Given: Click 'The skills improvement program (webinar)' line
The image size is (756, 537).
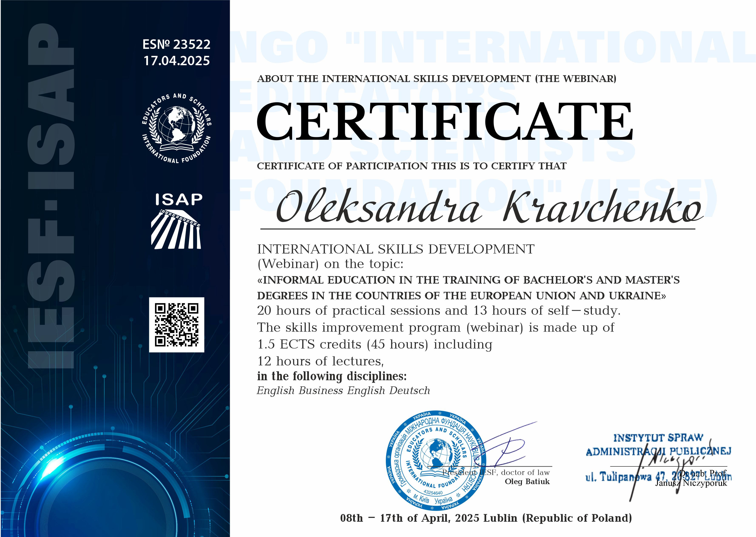Looking at the screenshot, I should (436, 327).
